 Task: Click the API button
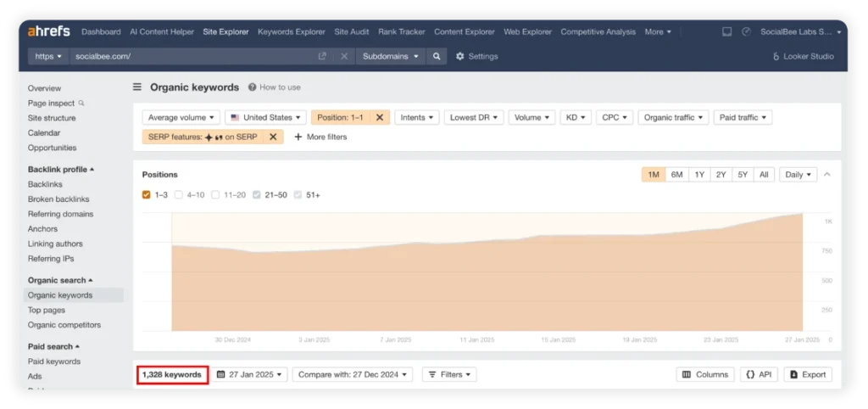759,375
